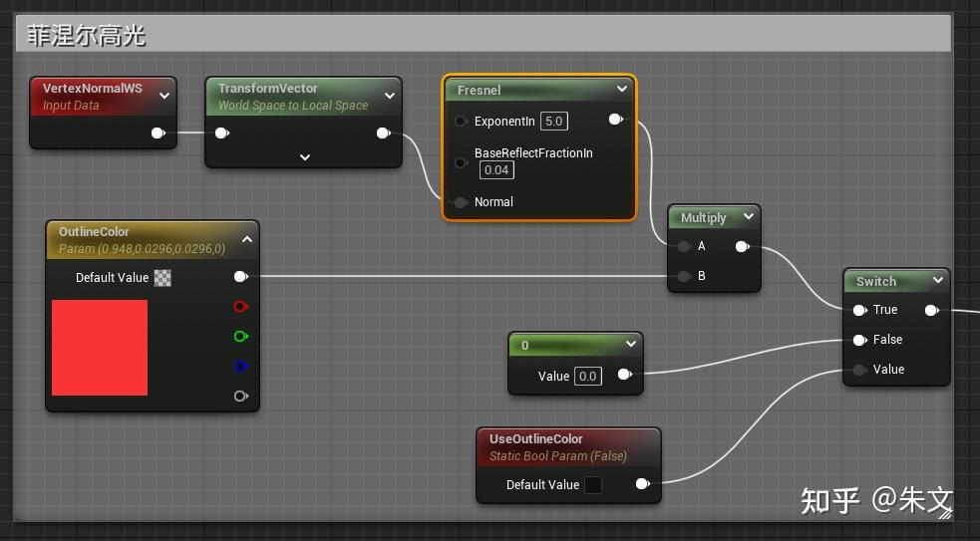Select the Fresnel node title

coord(479,90)
